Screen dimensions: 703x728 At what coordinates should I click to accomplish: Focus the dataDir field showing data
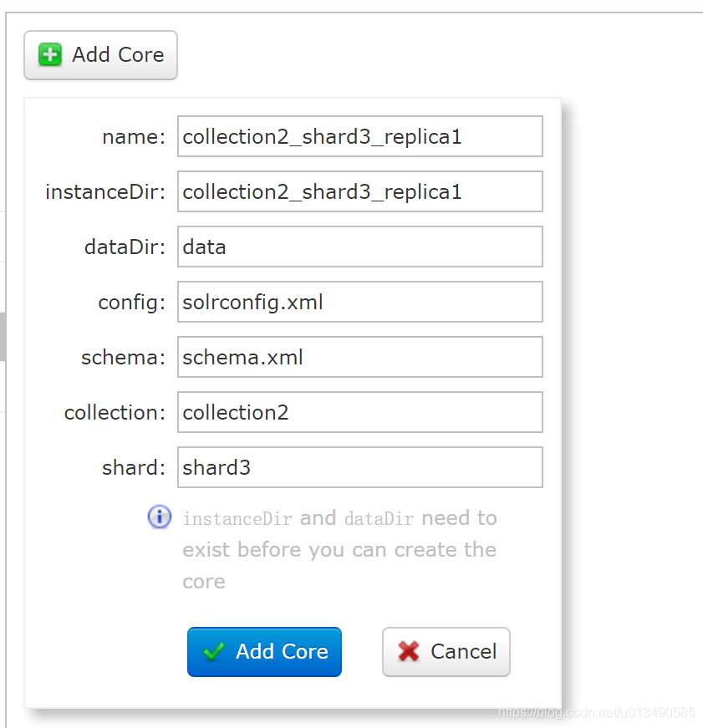(359, 247)
